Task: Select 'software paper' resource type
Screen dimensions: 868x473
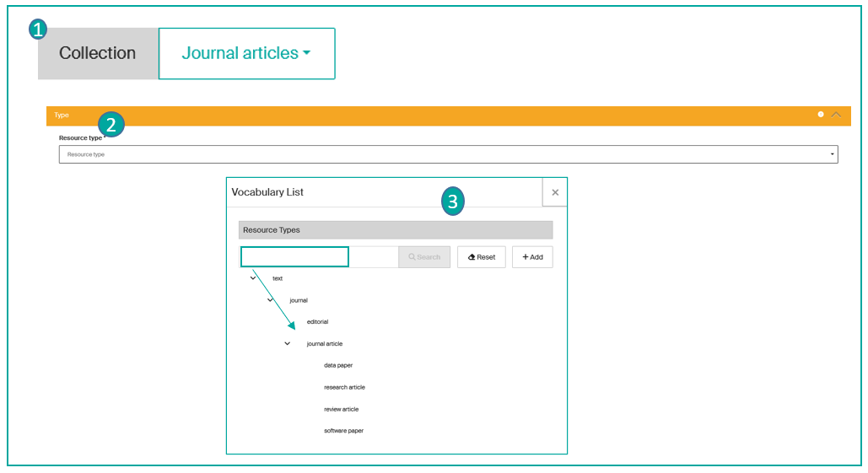Action: [x=343, y=431]
